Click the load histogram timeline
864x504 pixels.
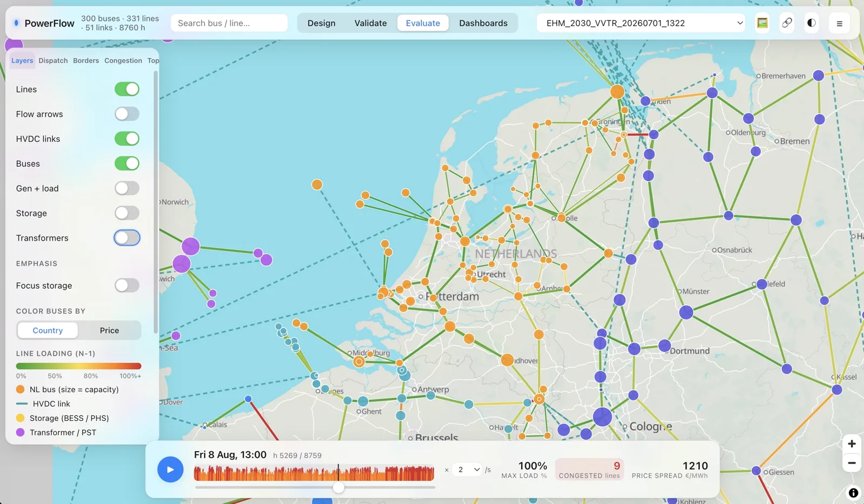click(x=314, y=473)
